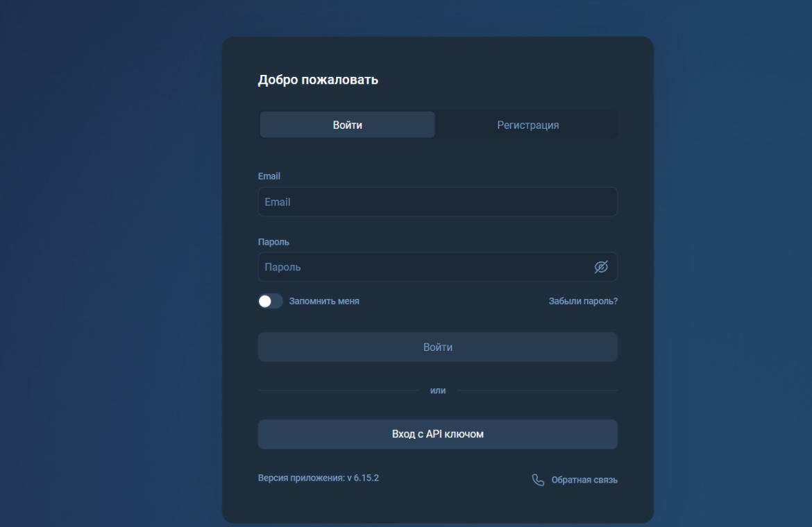
Task: Click Вход с API ключом button
Action: 437,434
